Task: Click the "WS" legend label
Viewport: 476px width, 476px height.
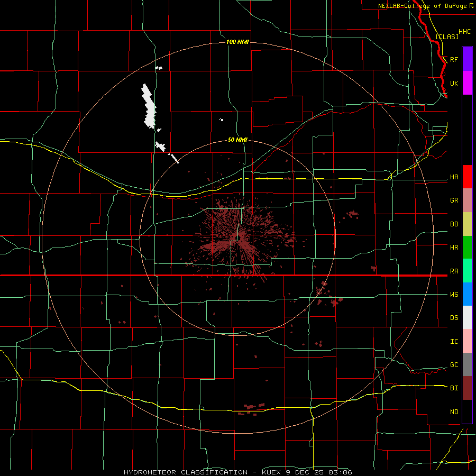Action: (x=454, y=295)
